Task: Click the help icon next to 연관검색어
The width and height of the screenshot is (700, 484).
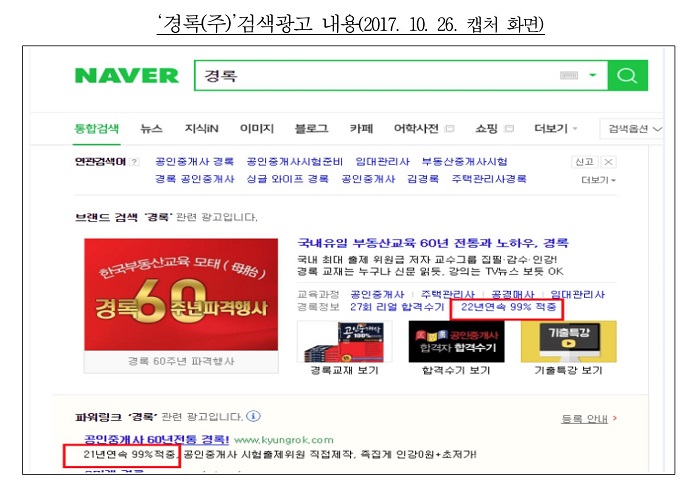Action: 134,162
